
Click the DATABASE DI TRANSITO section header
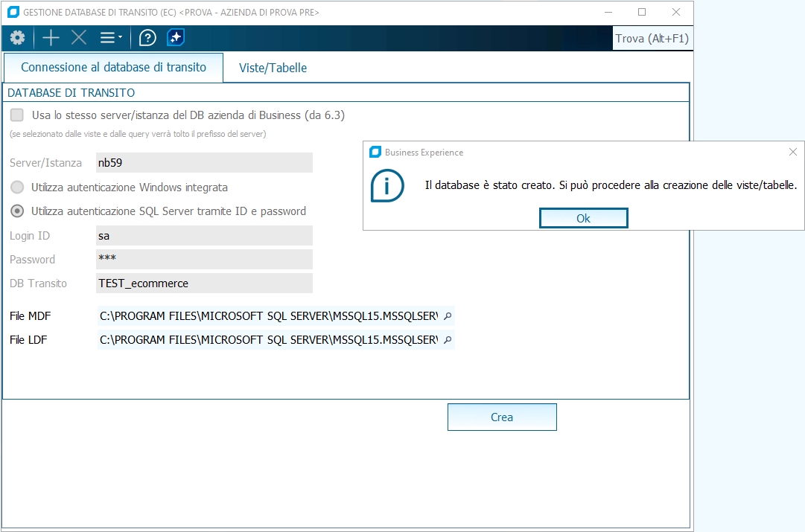(71, 93)
